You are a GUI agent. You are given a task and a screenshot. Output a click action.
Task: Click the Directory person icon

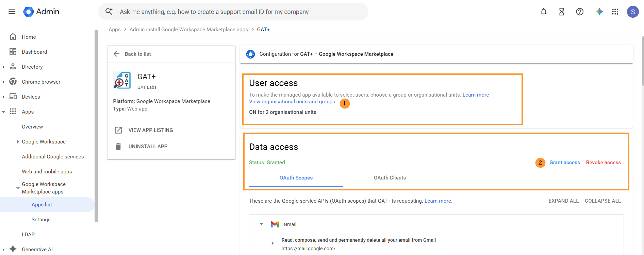[x=13, y=67]
